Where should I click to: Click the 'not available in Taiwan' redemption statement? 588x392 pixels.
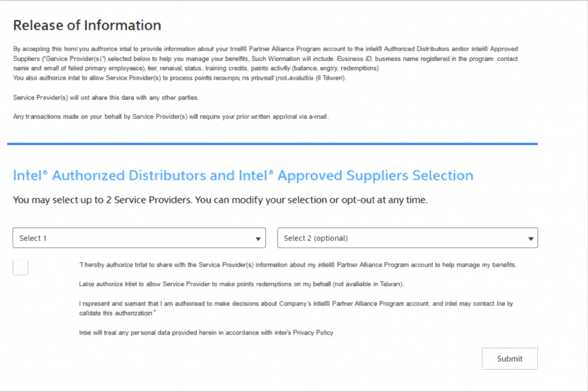tap(241, 284)
